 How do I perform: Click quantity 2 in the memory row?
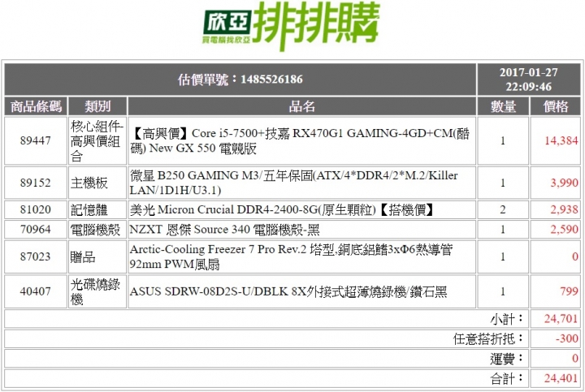pyautogui.click(x=503, y=209)
